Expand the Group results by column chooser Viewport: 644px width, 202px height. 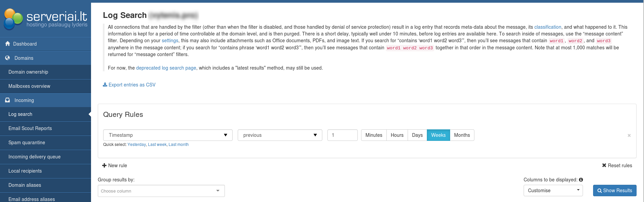coord(161,191)
